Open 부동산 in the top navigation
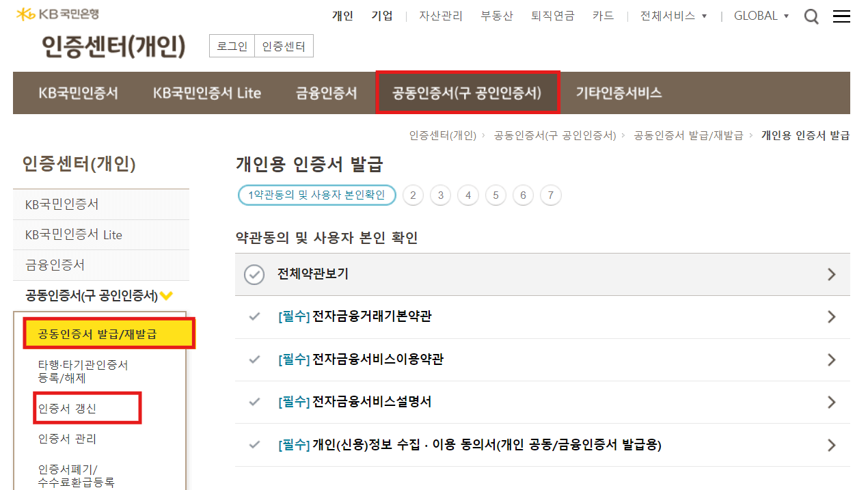Viewport: 868px width, 490px height. pyautogui.click(x=497, y=16)
